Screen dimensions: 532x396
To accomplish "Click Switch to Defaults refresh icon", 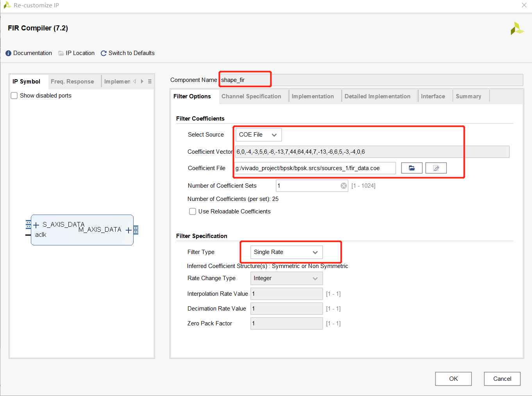I will tap(104, 53).
